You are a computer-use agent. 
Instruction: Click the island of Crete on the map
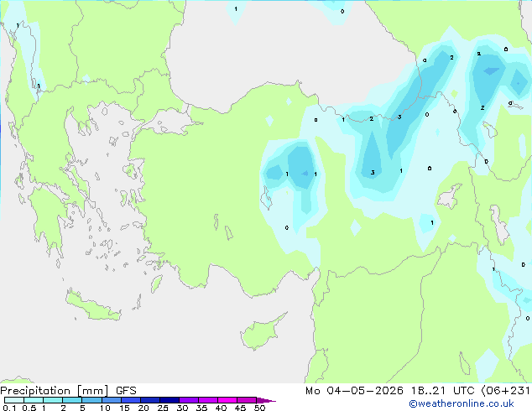93,305
